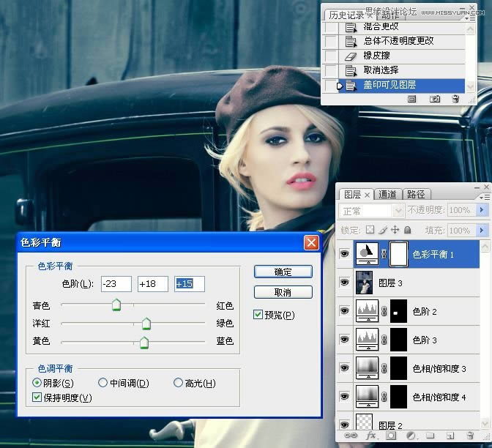Switch to the 通道 (Channels) tab

388,194
